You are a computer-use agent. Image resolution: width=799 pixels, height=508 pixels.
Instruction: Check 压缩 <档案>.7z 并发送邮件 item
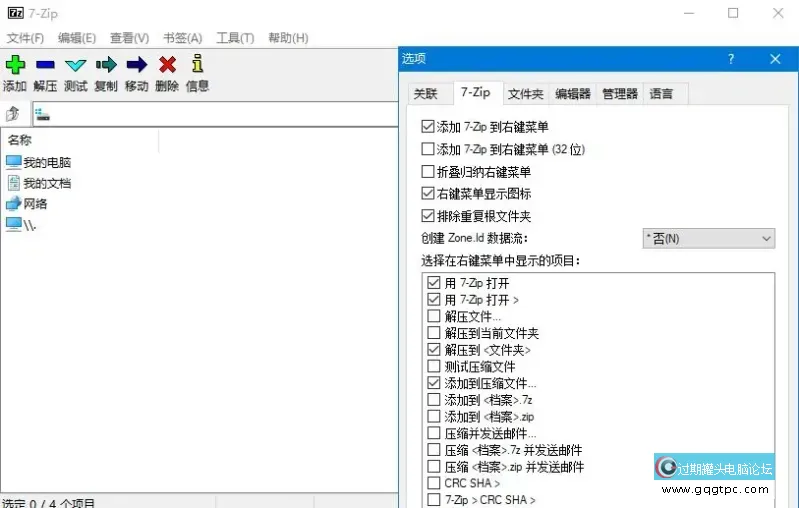(x=434, y=450)
